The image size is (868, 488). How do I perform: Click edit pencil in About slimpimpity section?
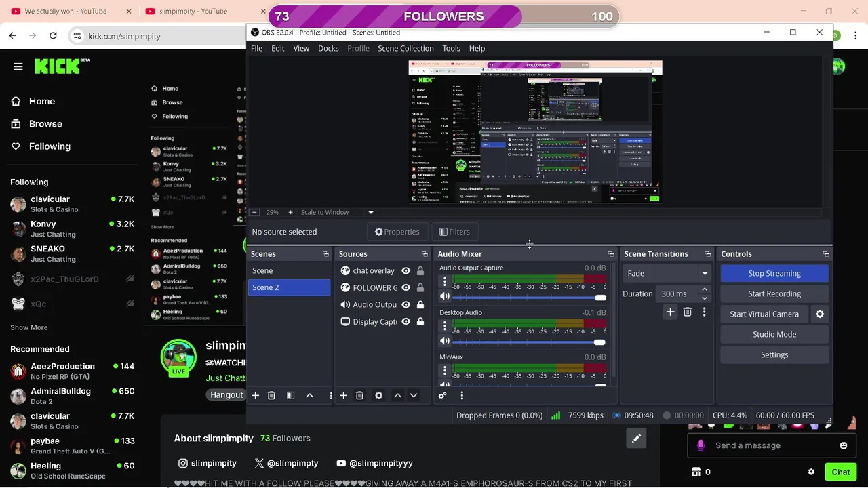[x=636, y=439]
